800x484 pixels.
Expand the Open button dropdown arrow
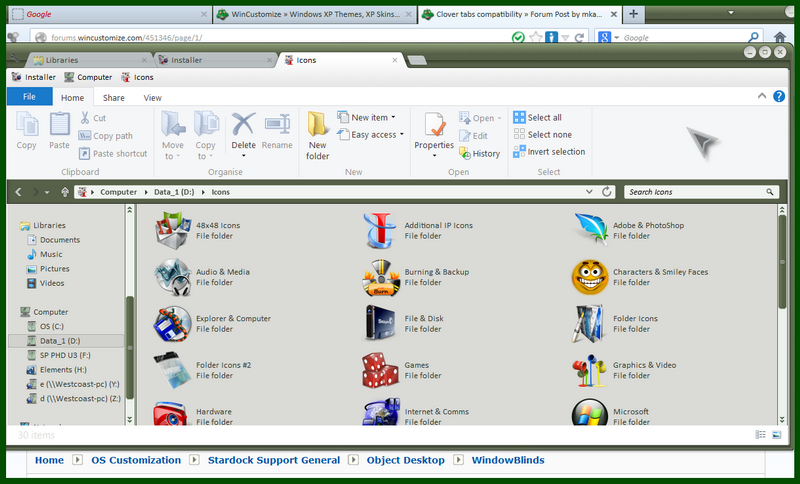(499, 118)
